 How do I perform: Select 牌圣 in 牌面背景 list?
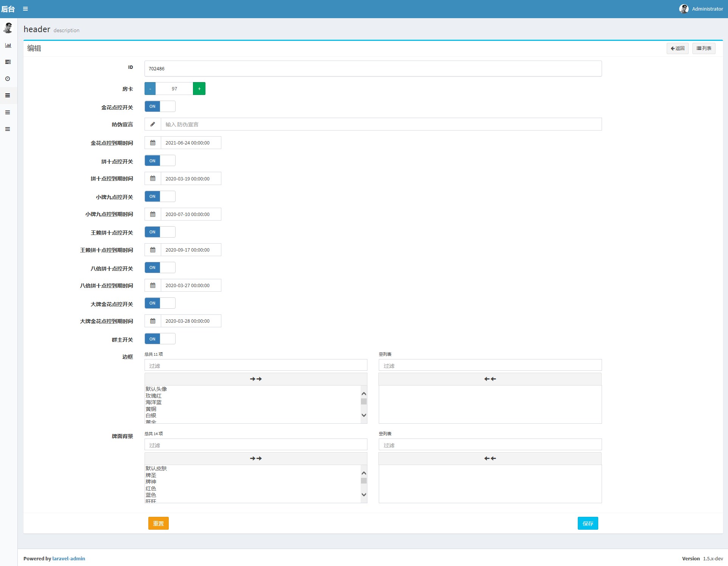[x=253, y=475]
